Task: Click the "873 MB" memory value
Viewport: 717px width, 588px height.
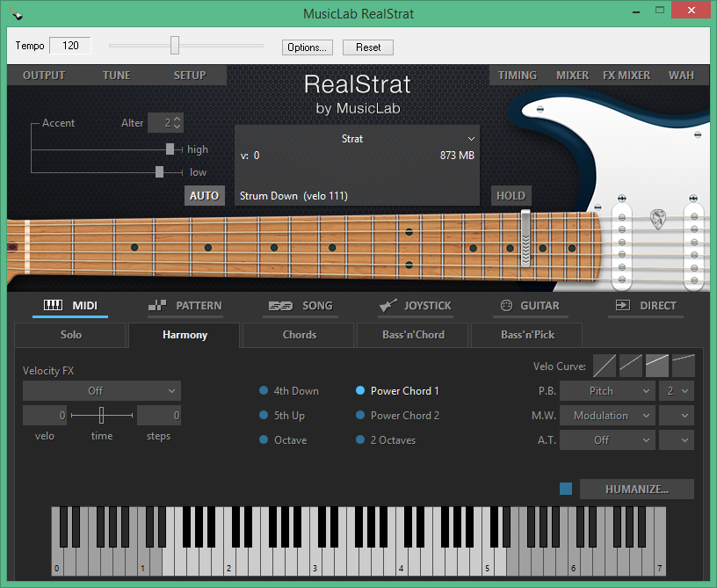Action: (x=457, y=156)
